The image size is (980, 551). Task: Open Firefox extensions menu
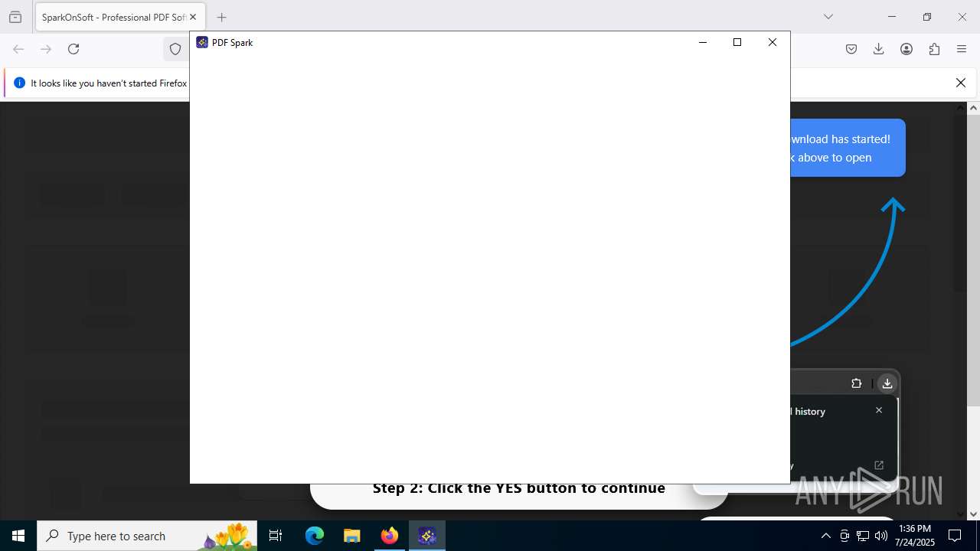934,49
